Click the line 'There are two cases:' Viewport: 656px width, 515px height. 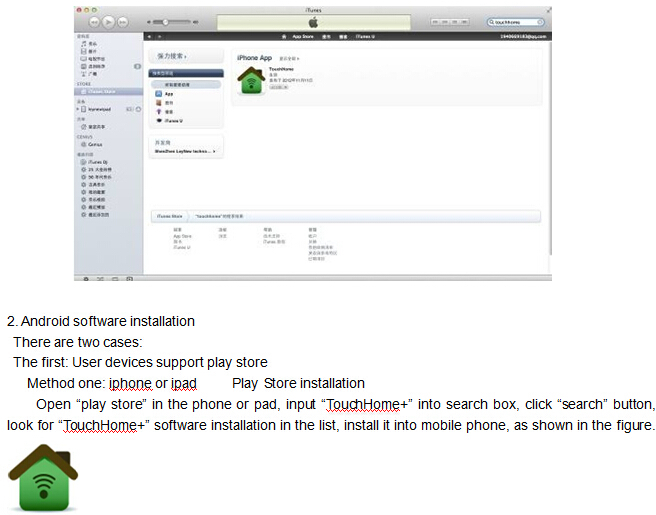pos(78,342)
